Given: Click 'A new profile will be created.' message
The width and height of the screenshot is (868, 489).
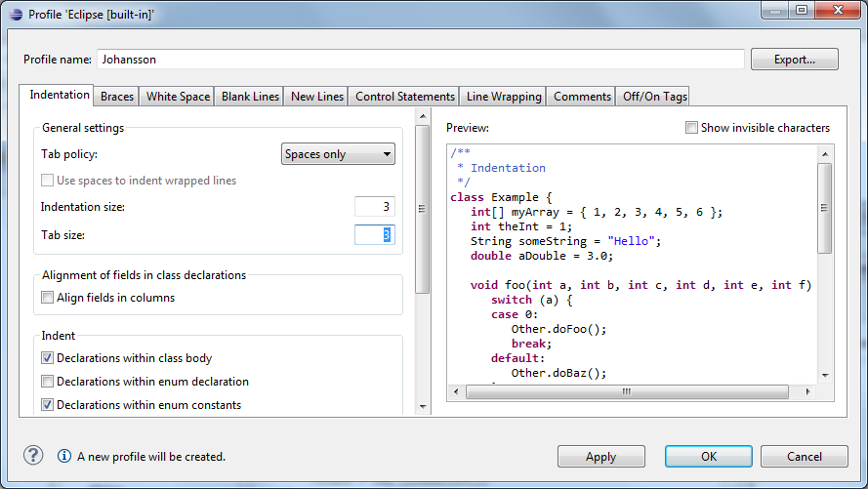Looking at the screenshot, I should coord(151,457).
